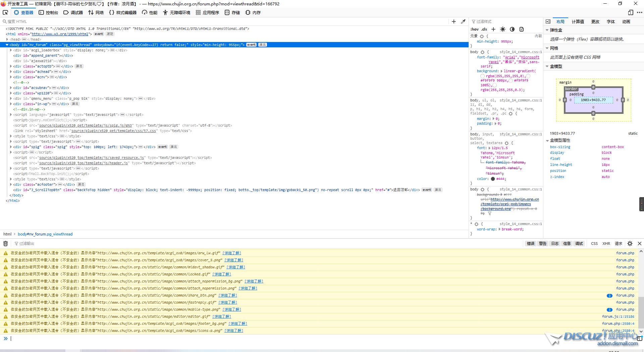Focus the 过滤样式 filter styles field
Screen dimensions: 644x352
[x=507, y=21]
